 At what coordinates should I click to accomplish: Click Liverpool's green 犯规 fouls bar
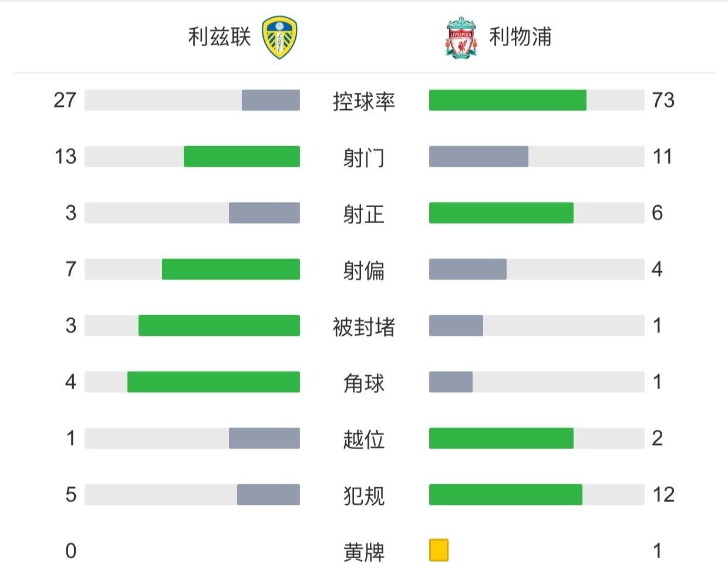pyautogui.click(x=505, y=495)
